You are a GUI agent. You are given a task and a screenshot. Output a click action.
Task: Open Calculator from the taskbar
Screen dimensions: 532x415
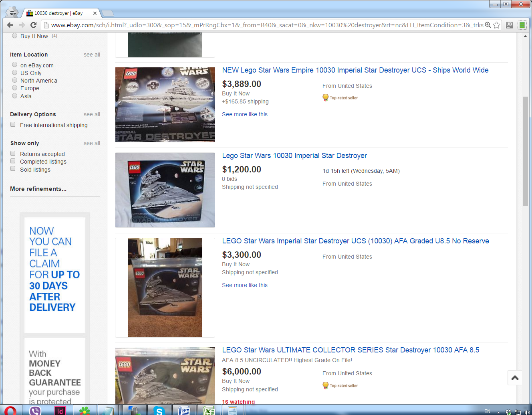click(x=233, y=411)
